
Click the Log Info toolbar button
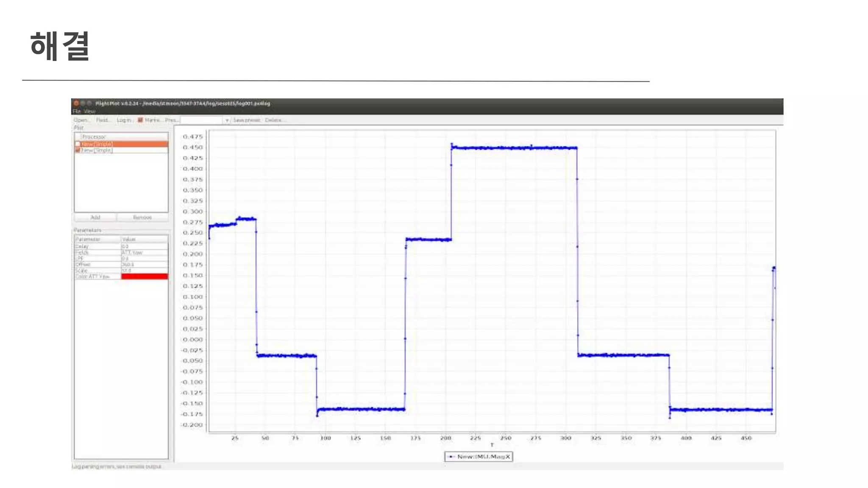click(x=124, y=120)
